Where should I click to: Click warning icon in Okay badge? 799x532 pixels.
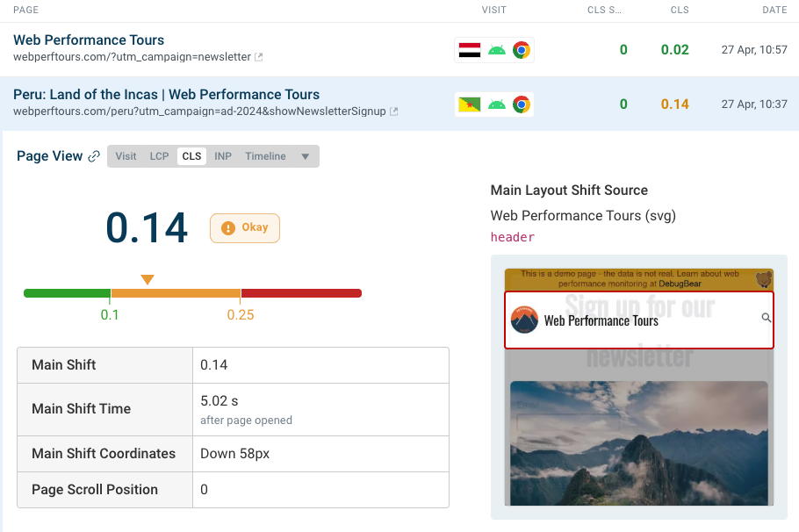click(x=228, y=227)
